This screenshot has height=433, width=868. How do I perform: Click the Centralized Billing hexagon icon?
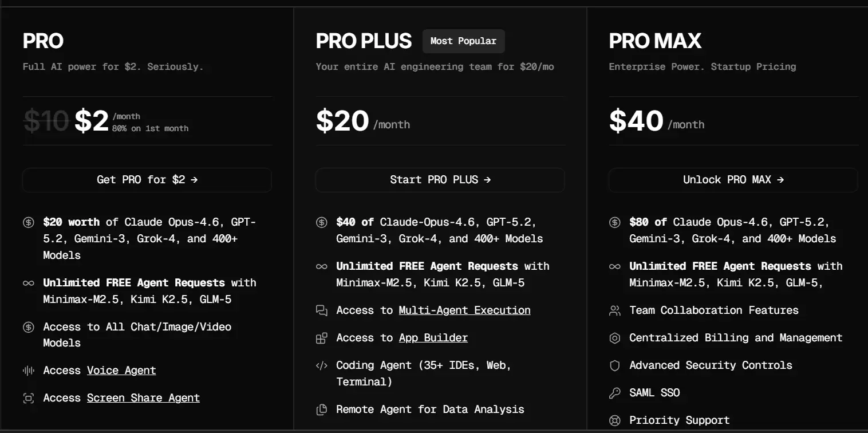(615, 338)
